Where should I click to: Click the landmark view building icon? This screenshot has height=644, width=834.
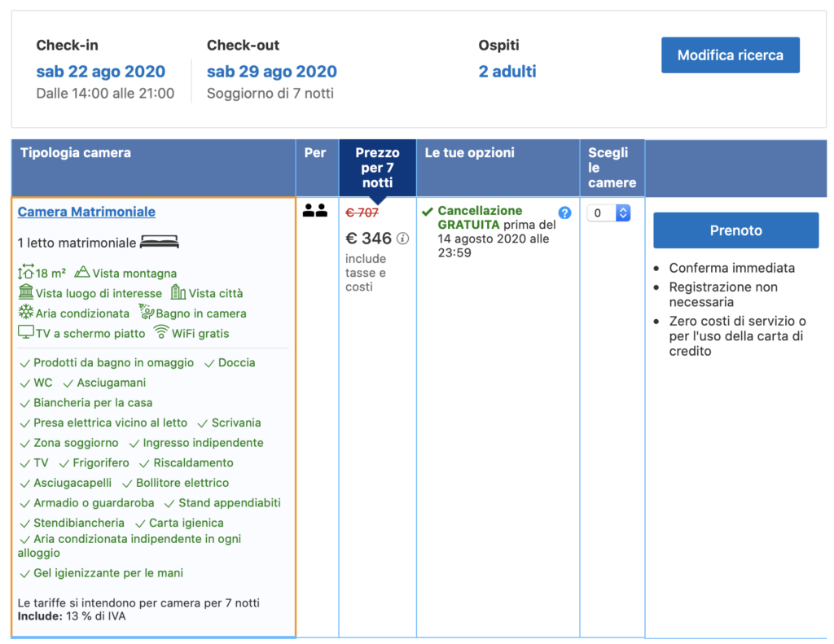point(26,293)
